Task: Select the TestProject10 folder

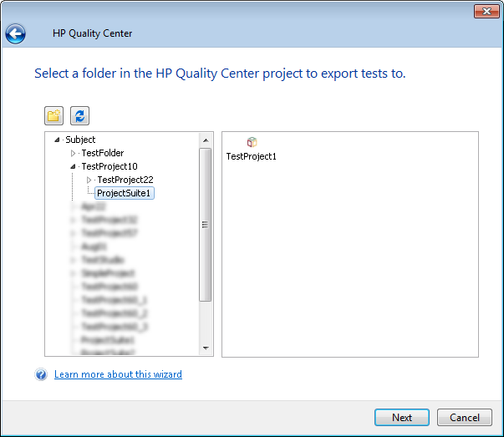Action: coord(109,166)
